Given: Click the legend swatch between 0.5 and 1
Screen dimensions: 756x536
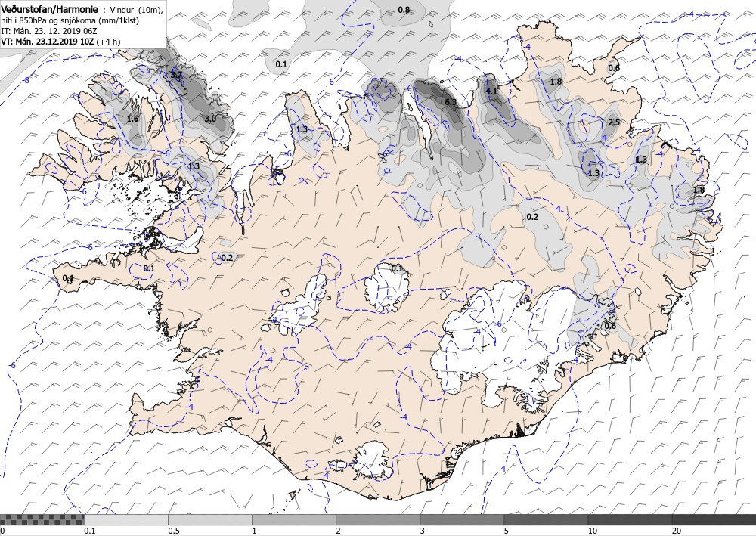Looking at the screenshot, I should (x=210, y=519).
